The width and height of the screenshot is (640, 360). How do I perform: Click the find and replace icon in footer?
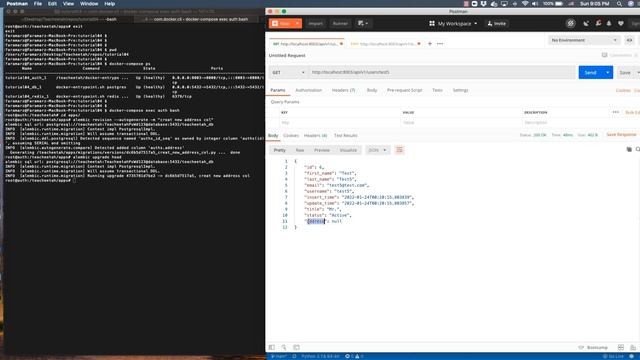[284, 347]
